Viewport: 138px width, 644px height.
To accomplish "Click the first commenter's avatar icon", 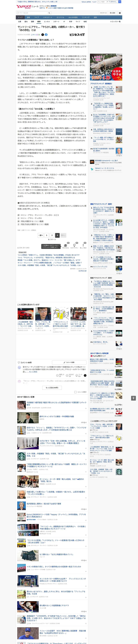I will [x=19, y=368].
